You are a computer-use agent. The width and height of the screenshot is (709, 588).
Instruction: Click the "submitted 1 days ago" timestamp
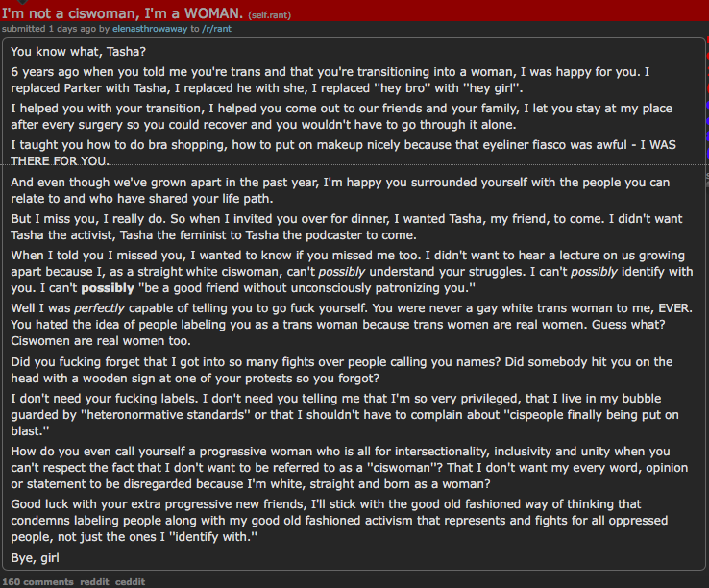tap(49, 29)
